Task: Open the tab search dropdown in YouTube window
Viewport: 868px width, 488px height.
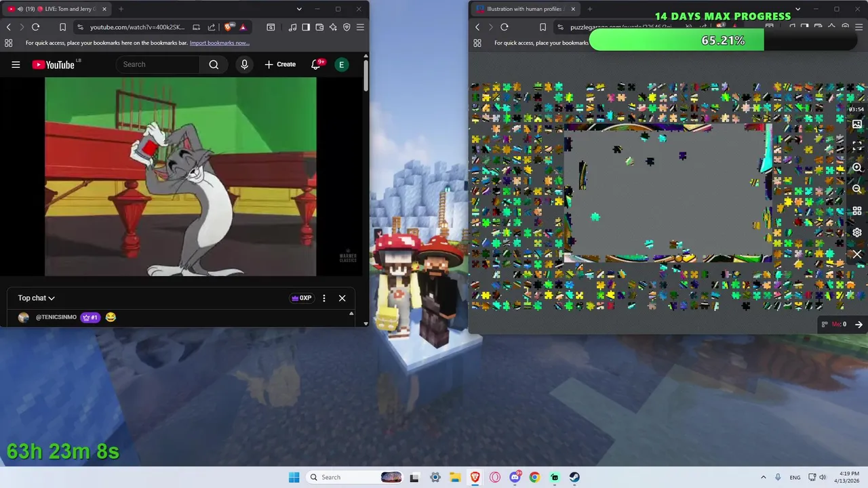Action: pos(299,9)
